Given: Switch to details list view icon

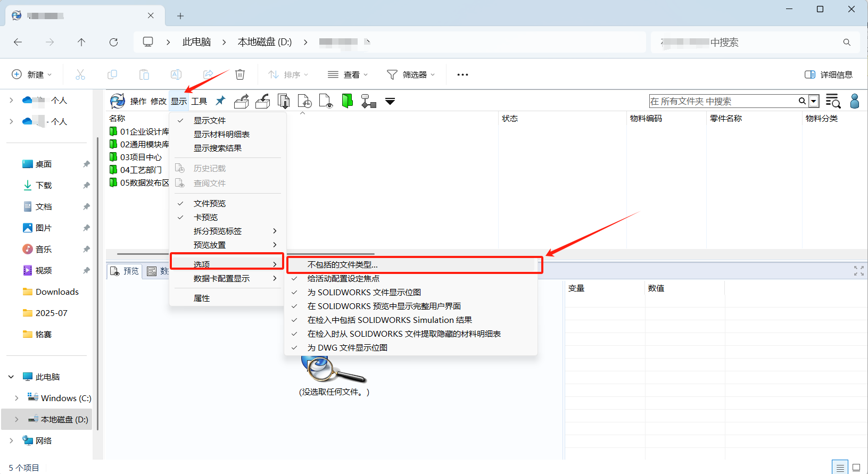Looking at the screenshot, I should [840, 468].
